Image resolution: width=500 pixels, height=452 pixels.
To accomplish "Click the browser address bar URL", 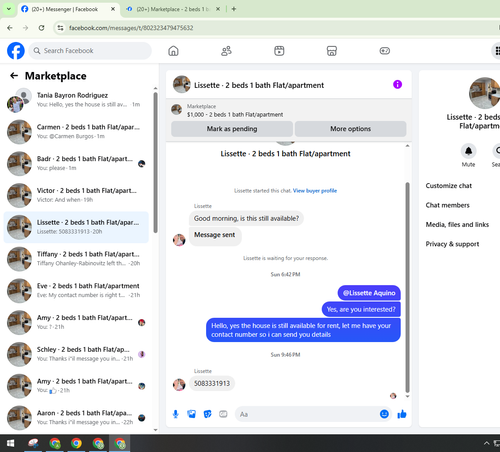I will [x=131, y=28].
